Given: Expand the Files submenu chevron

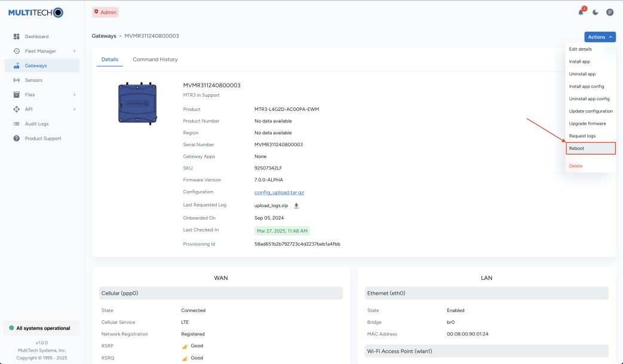Looking at the screenshot, I should coord(74,95).
